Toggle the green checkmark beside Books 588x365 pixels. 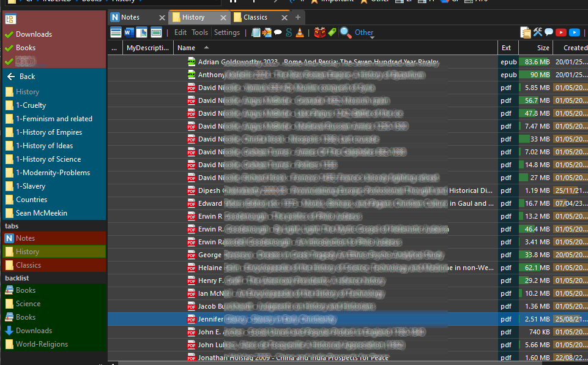pyautogui.click(x=9, y=48)
